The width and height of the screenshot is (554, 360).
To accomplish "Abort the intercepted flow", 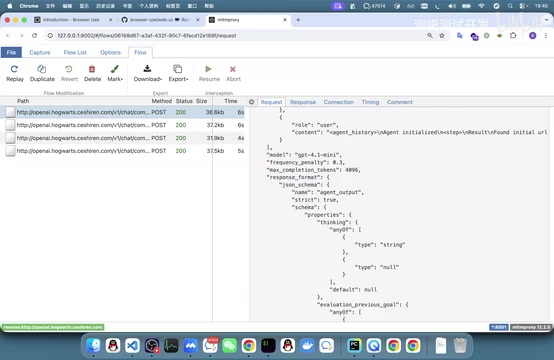I will [x=233, y=73].
